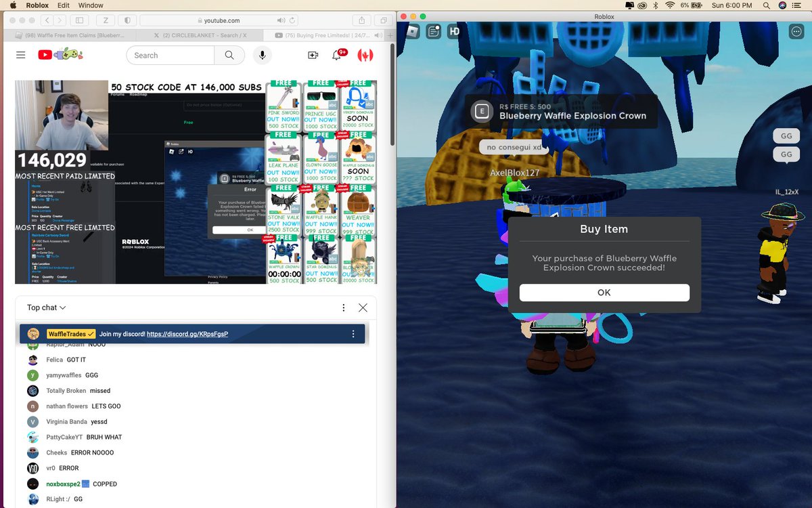Open the Edit menu
Screen dimensions: 812x508
click(63, 5)
